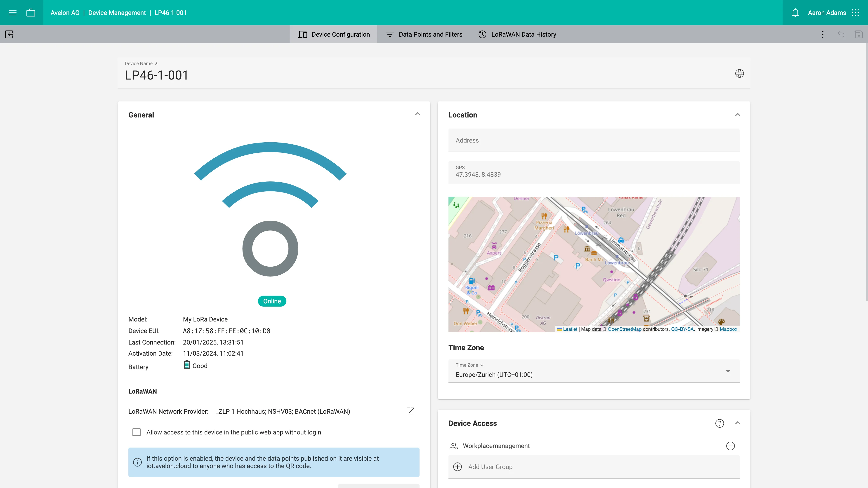Click LP46-1-001 breadcrumb
This screenshot has height=488, width=868.
(170, 13)
